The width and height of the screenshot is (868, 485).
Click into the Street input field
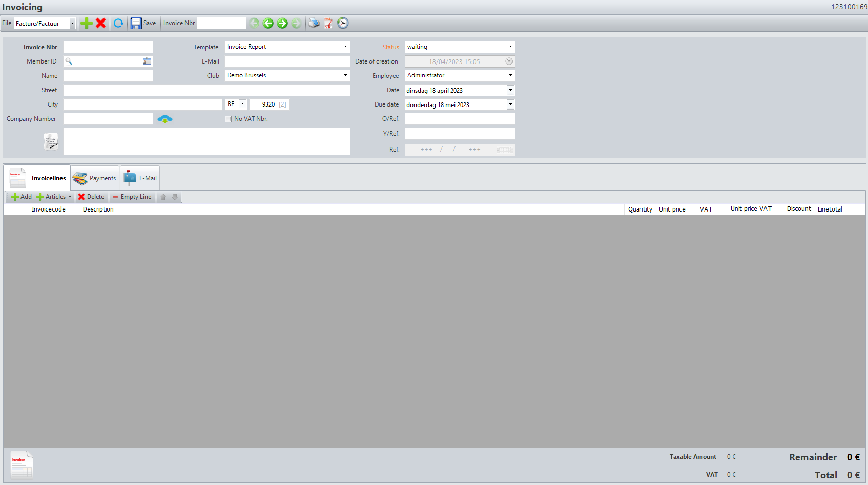206,90
